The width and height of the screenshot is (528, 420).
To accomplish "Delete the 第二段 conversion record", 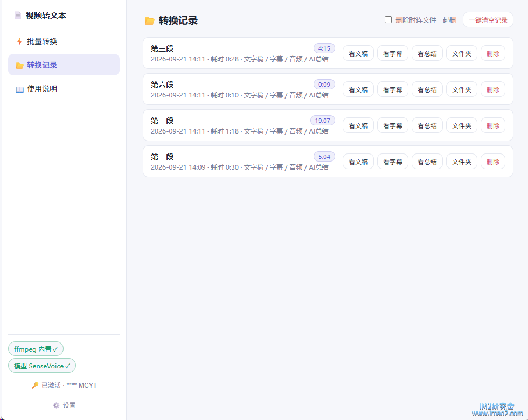I will tap(493, 125).
